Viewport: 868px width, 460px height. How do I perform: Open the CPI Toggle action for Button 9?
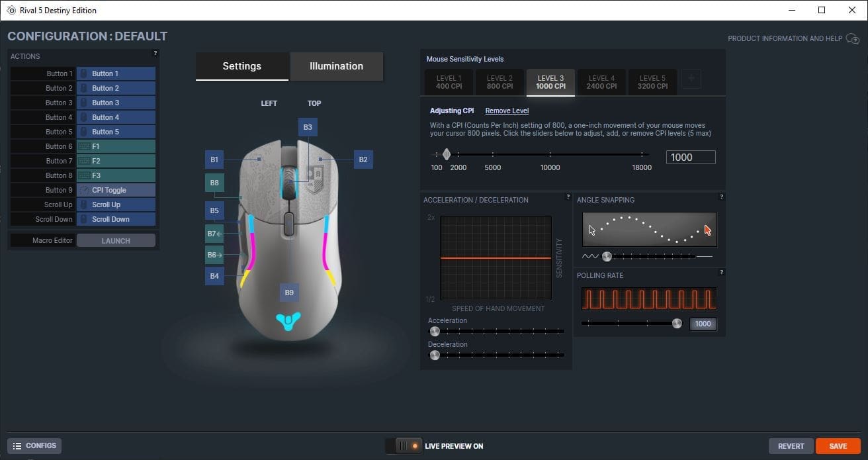(116, 190)
